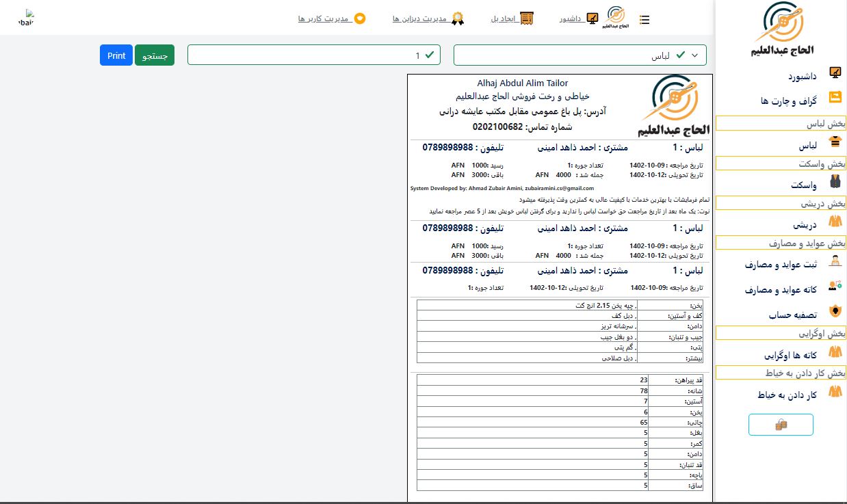847x504 pixels.
Task: Open the داشبورد link in top navigation
Action: click(x=571, y=18)
